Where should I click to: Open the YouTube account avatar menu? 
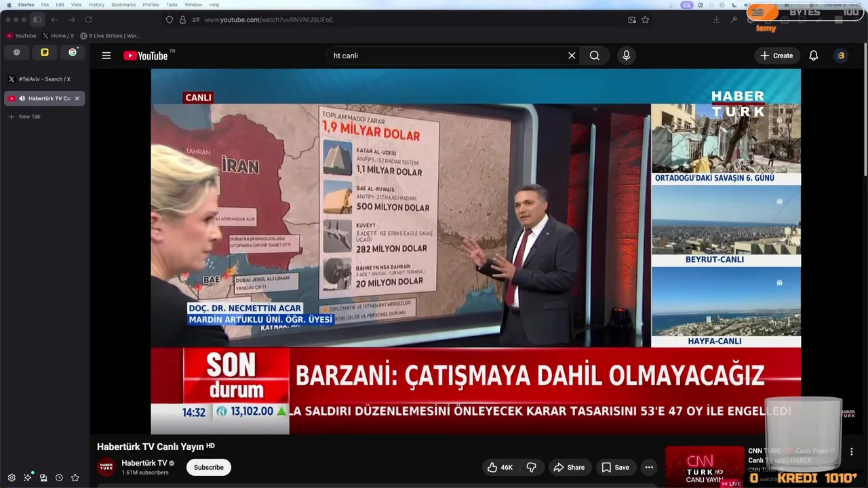click(x=841, y=56)
